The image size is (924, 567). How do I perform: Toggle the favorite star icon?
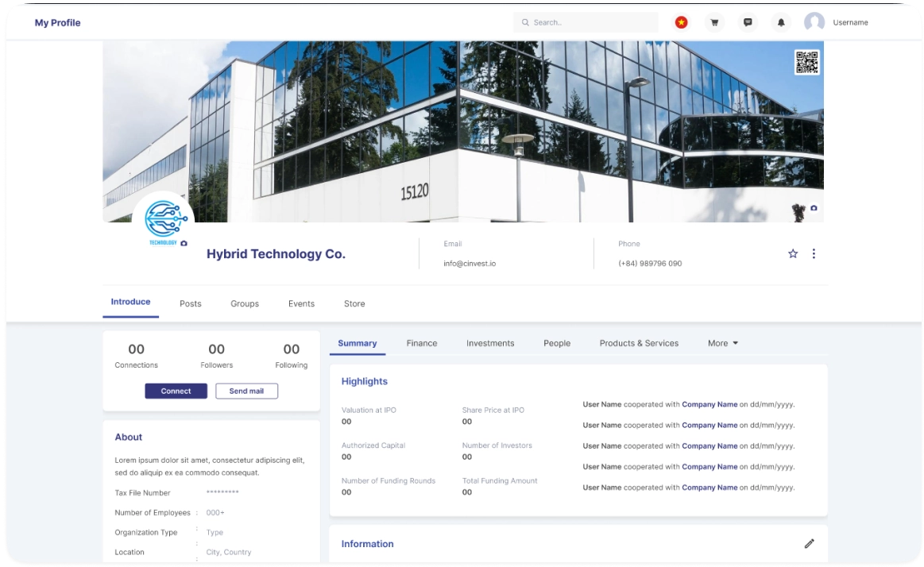click(x=793, y=253)
